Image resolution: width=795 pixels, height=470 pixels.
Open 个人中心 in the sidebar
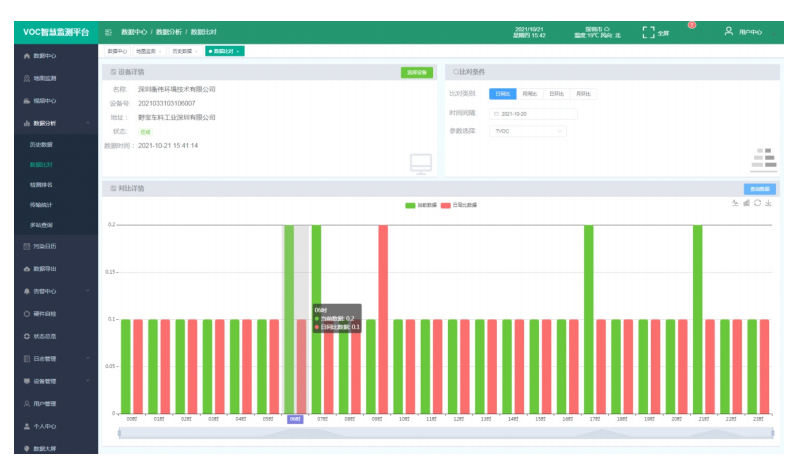(56, 426)
